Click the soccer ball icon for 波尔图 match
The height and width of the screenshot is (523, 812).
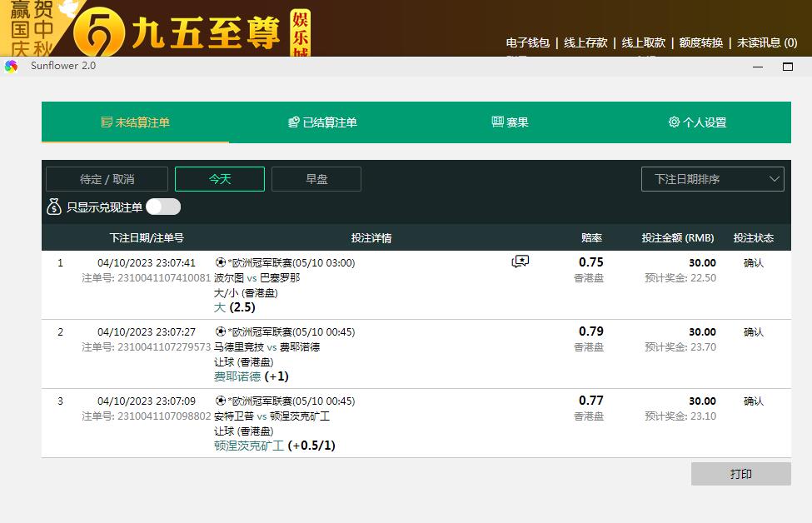click(x=221, y=262)
